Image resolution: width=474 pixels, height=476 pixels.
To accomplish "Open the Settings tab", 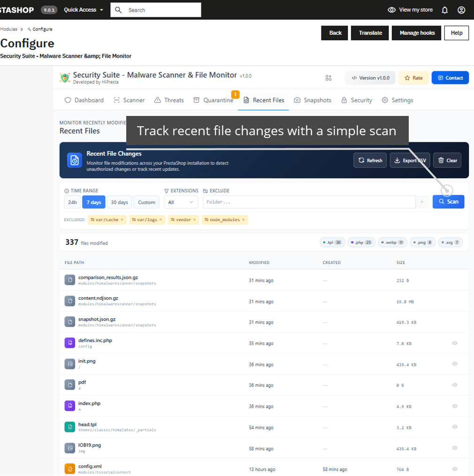I will pyautogui.click(x=398, y=100).
